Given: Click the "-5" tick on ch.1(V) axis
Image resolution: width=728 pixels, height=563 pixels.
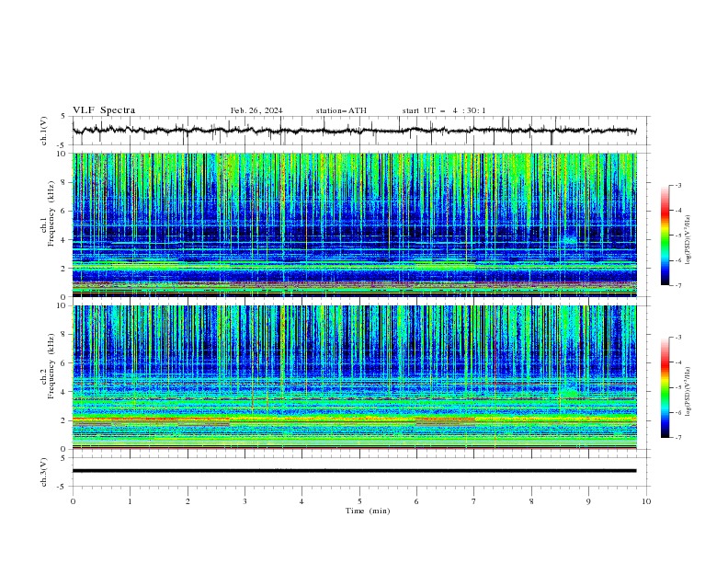Looking at the screenshot, I should click(x=63, y=145).
